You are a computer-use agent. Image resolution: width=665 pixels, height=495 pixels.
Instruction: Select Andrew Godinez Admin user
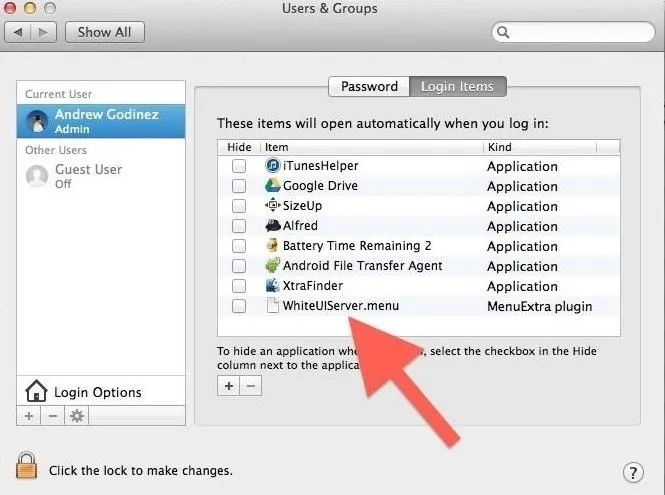coord(101,121)
